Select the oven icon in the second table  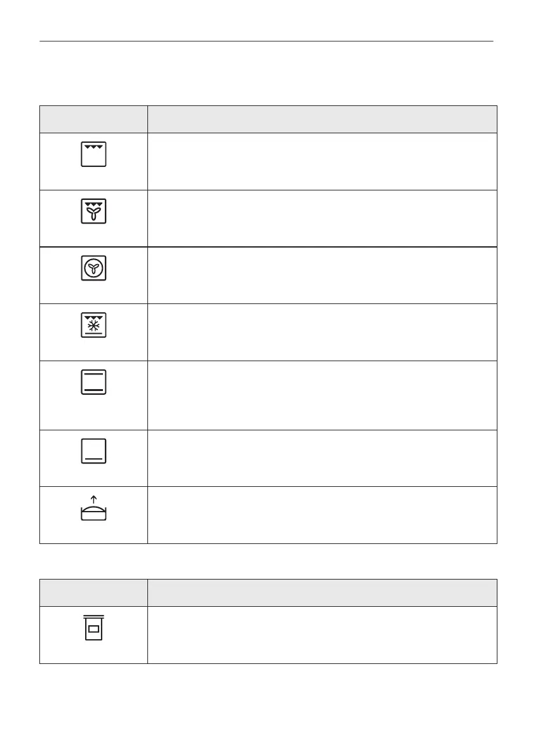pyautogui.click(x=94, y=628)
